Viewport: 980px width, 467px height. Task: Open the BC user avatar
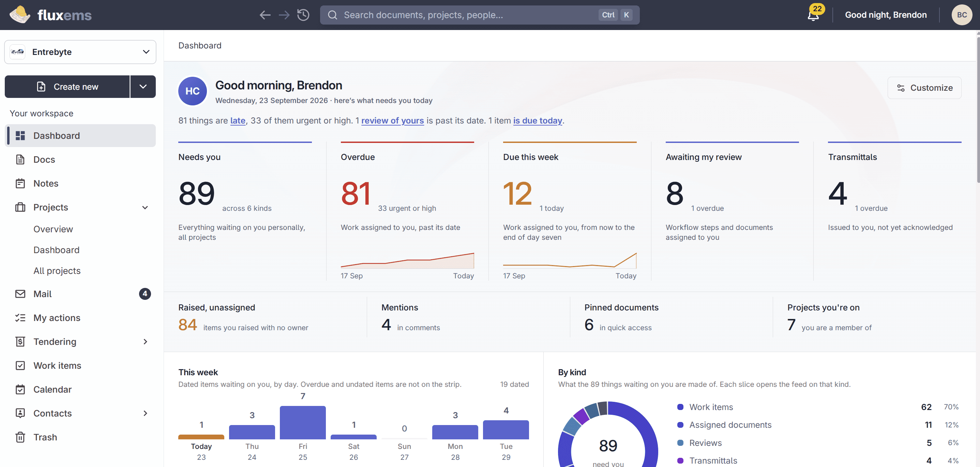point(962,15)
